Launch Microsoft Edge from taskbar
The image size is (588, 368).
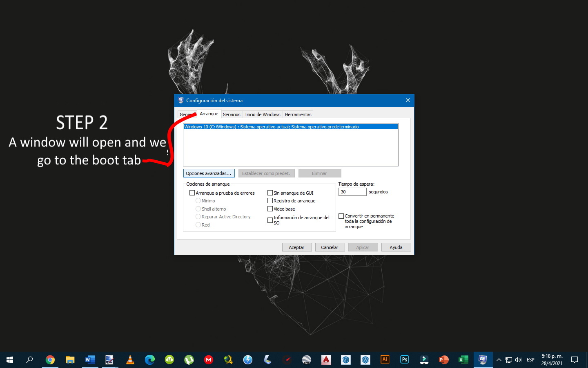pyautogui.click(x=149, y=360)
